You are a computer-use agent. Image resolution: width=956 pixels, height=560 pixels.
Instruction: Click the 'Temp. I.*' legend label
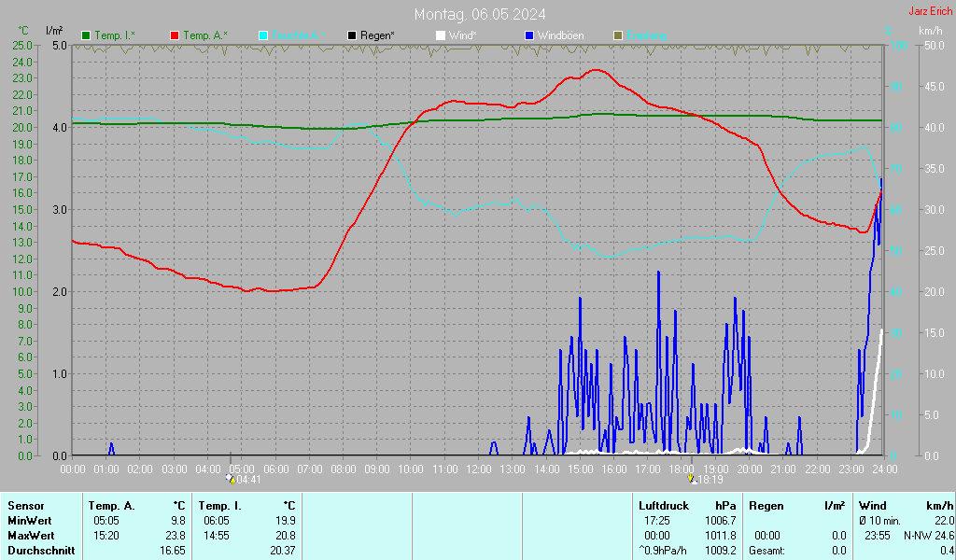pyautogui.click(x=115, y=35)
